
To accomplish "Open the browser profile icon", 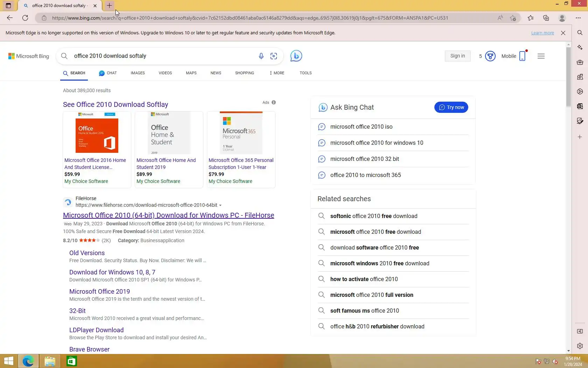I will [x=562, y=18].
